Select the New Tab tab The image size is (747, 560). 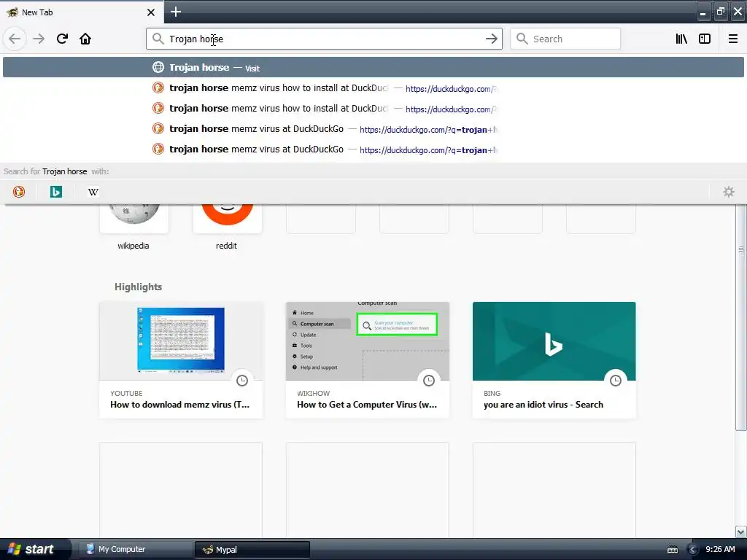(x=82, y=12)
